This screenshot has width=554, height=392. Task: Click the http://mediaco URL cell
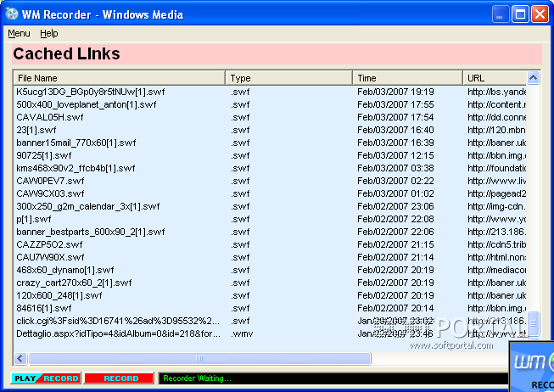tap(497, 270)
